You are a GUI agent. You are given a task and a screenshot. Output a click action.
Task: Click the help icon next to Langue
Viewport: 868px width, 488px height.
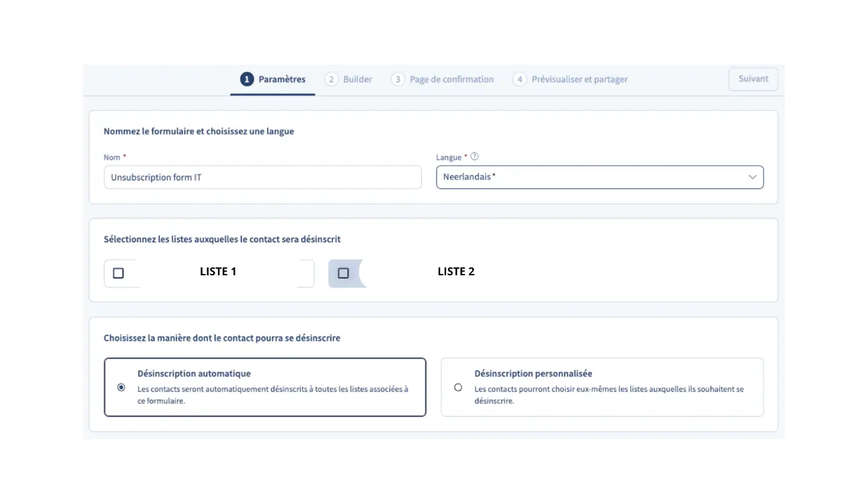tap(474, 157)
